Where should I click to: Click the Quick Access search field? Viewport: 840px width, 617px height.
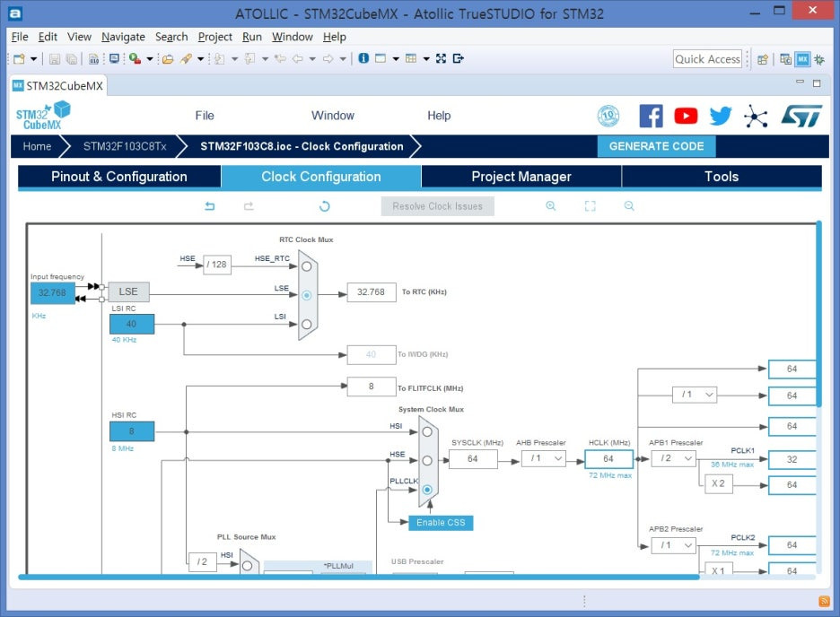(x=708, y=59)
